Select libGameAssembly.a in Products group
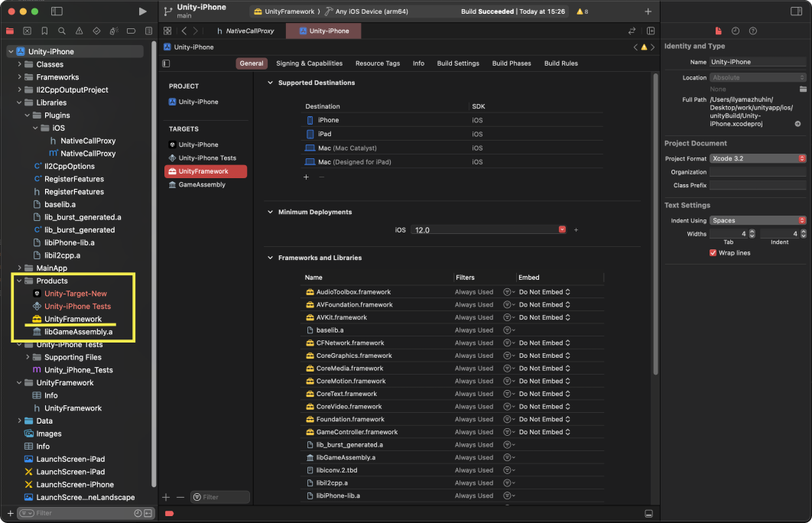812x523 pixels. [78, 332]
